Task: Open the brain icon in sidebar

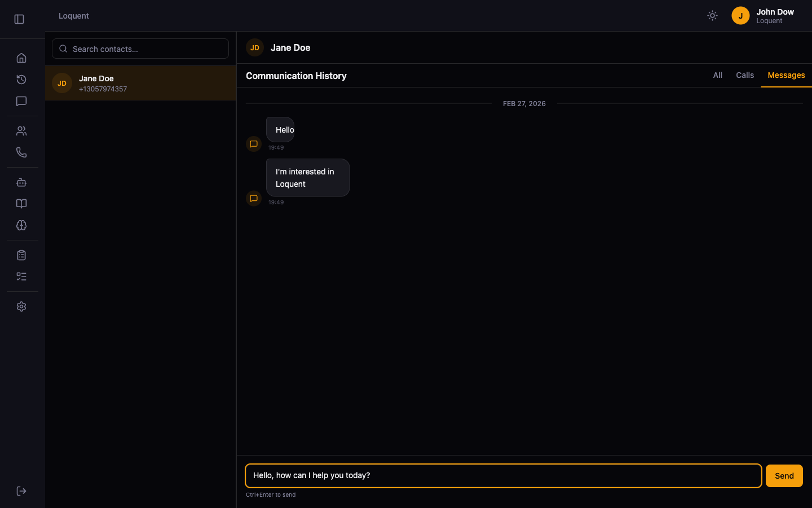Action: pos(21,225)
